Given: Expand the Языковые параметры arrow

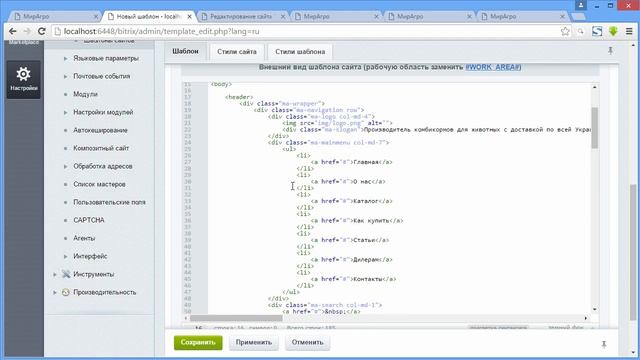Looking at the screenshot, I should (65, 58).
